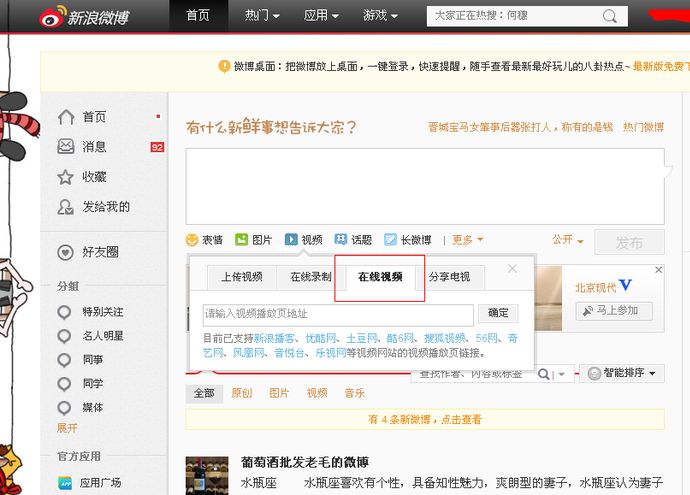Open 收藏 favorites star in sidebar
The image size is (690, 495).
point(66,177)
